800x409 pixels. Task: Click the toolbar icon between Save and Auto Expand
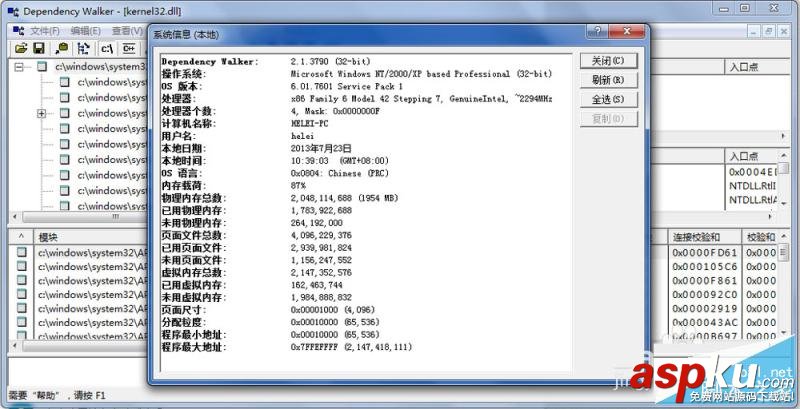coord(62,48)
